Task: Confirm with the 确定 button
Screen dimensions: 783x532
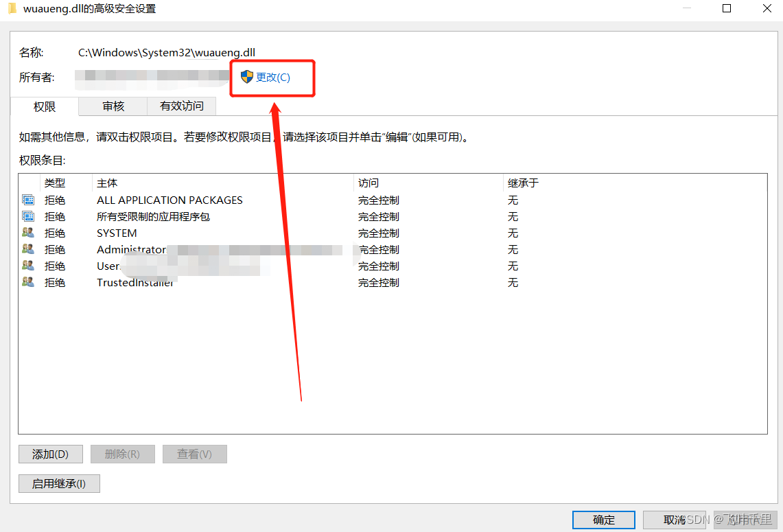Action: [604, 520]
